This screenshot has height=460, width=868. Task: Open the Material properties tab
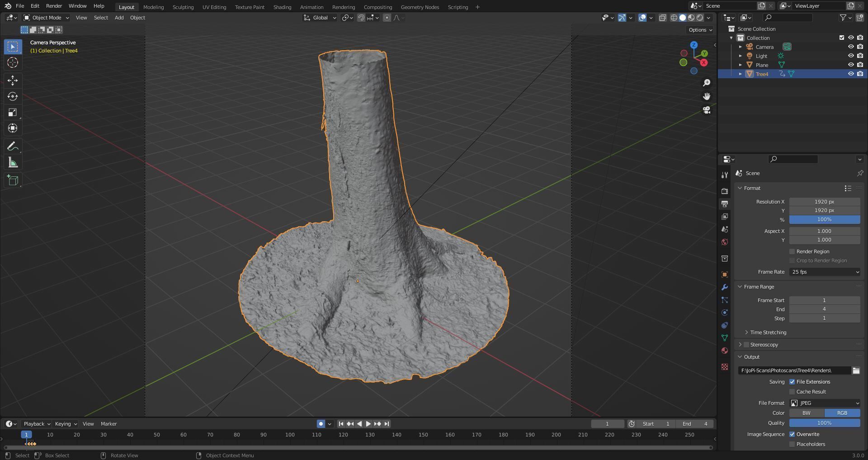coord(725,351)
